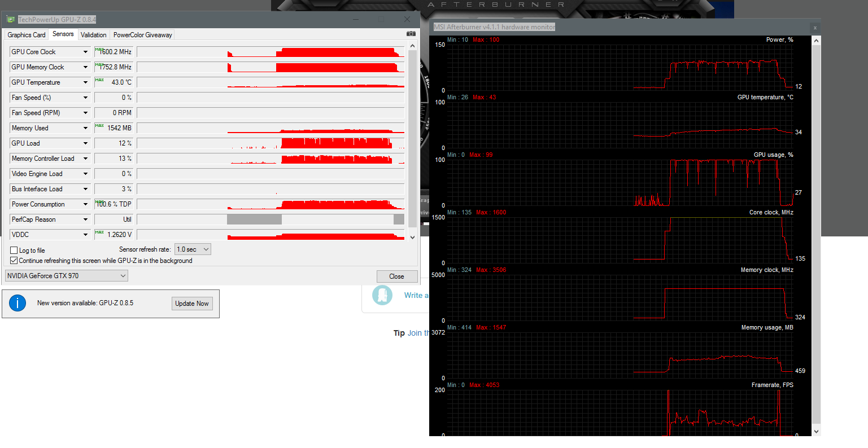Click the GPU usage, % graph in Afterburner

(x=620, y=183)
